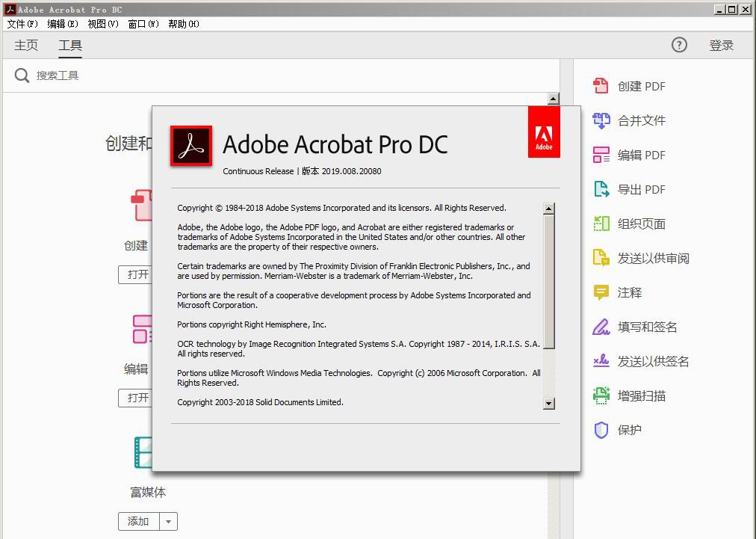The height and width of the screenshot is (539, 756).
Task: Click the 添加 button under 富媒体
Action: pyautogui.click(x=139, y=521)
